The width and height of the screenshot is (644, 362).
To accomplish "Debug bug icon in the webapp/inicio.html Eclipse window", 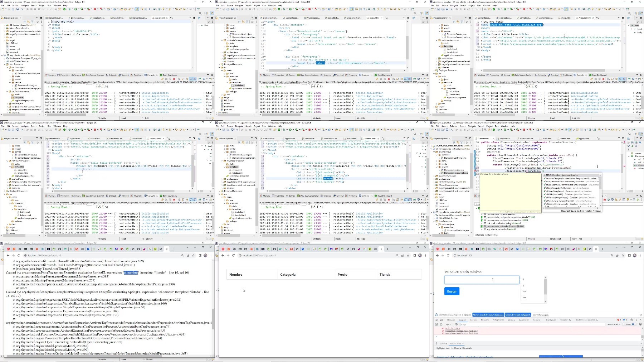I will tap(69, 9).
